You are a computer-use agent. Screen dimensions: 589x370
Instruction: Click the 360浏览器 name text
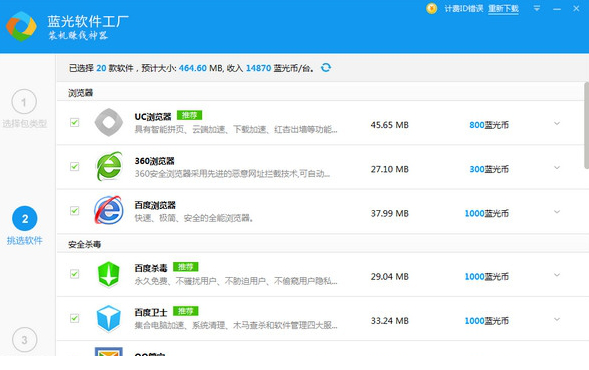point(154,161)
